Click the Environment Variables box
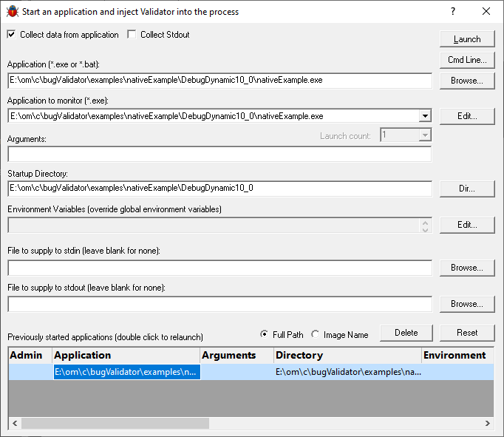This screenshot has height=437, width=504. 214,225
